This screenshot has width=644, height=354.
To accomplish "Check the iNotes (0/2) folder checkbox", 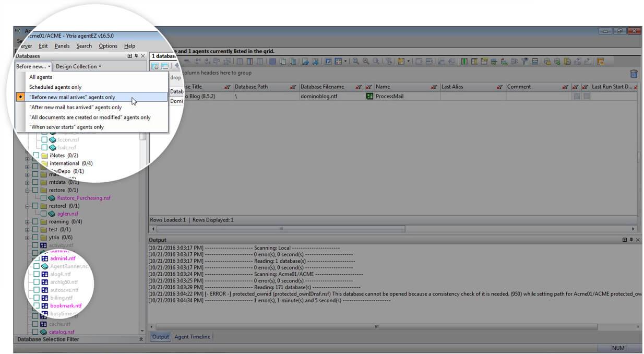I will 36,156.
